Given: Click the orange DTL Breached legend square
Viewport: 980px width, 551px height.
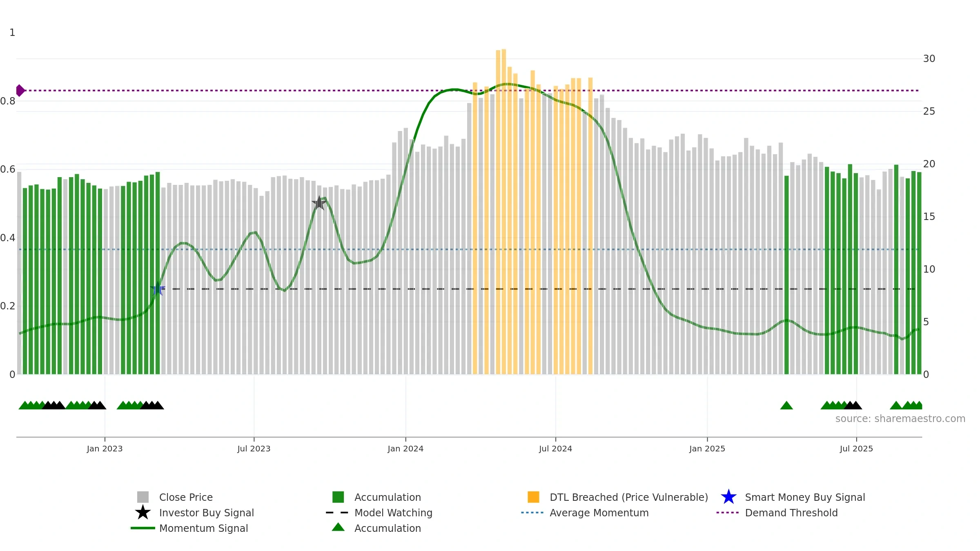Looking at the screenshot, I should pyautogui.click(x=533, y=497).
